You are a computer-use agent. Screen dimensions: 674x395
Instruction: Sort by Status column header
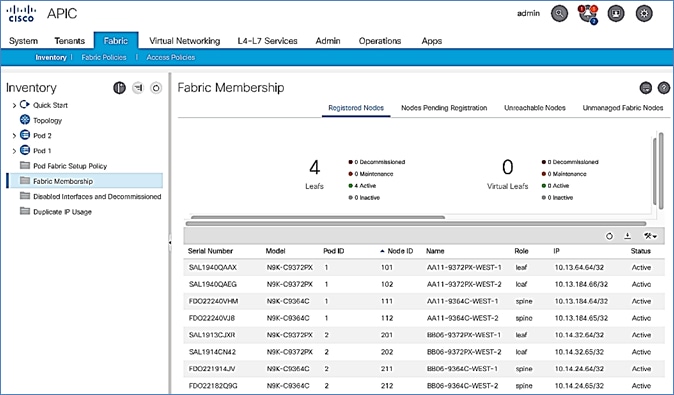click(640, 251)
